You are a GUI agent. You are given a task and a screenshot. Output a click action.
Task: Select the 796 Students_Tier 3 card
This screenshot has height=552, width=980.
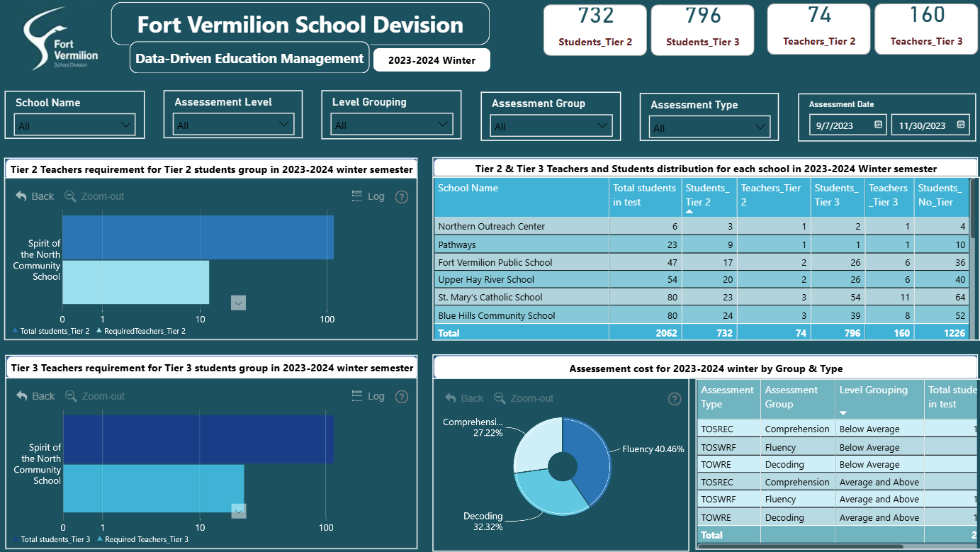point(703,30)
